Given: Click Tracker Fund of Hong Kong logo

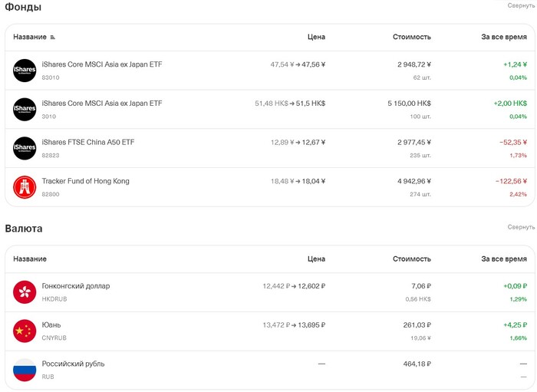Looking at the screenshot, I should coord(25,187).
